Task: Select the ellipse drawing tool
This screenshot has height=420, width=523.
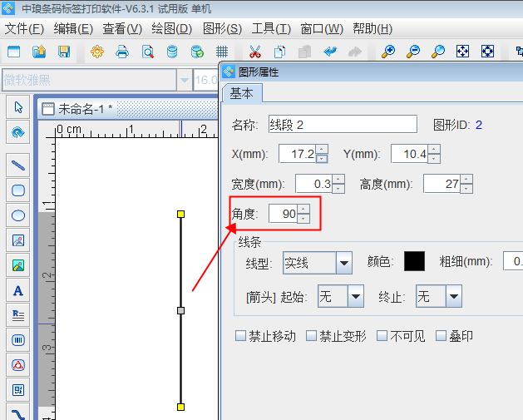Action: pos(18,215)
